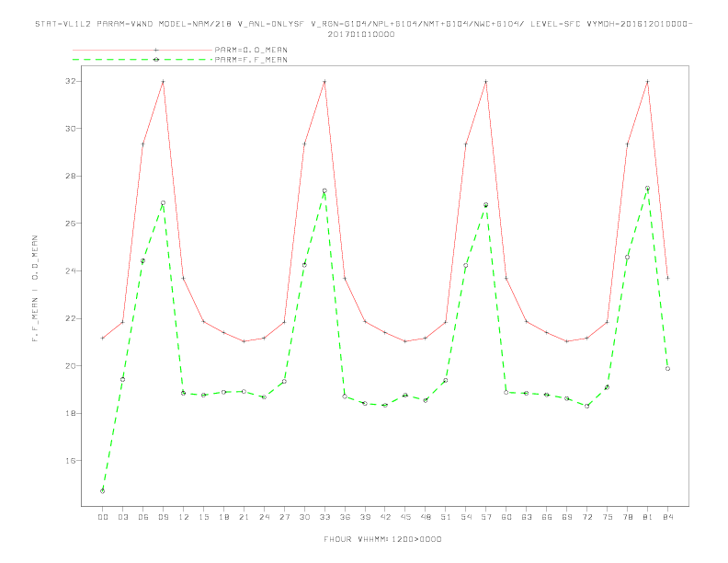This screenshot has width=728, height=563.
Task: Select red O.O_MEAN marker at hour 00
Action: [x=103, y=339]
